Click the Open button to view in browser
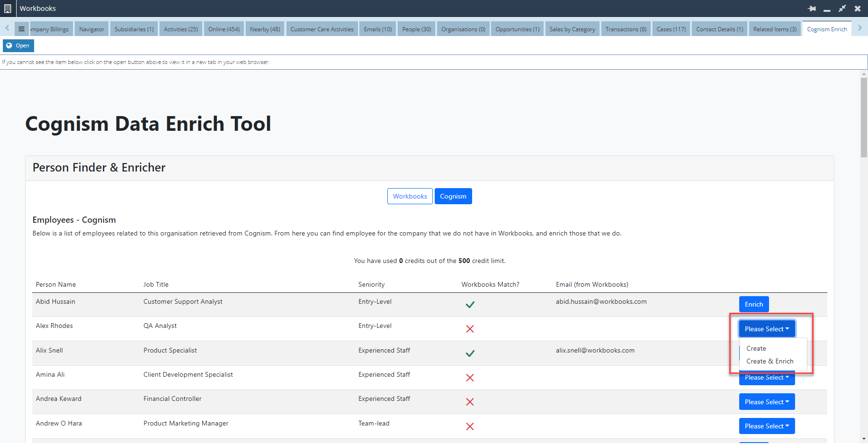Screen dimensions: 868x444 click(x=18, y=45)
